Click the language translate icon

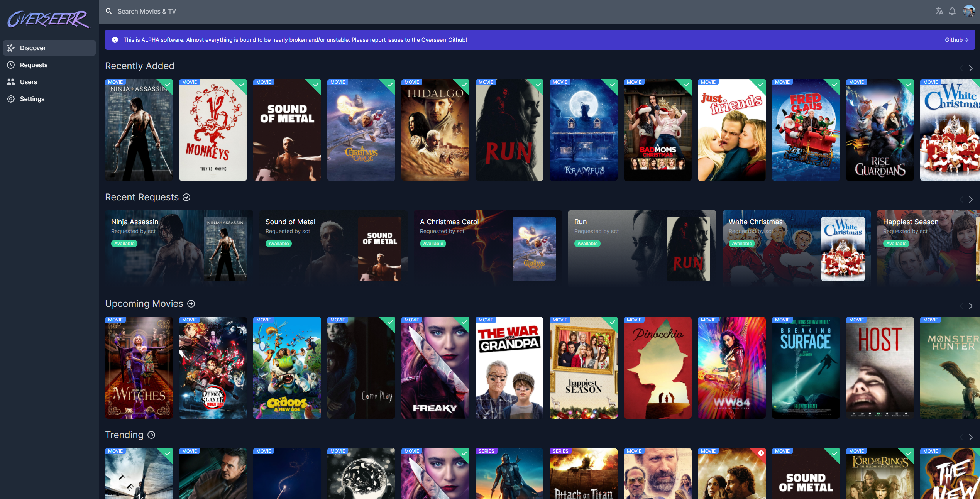click(939, 11)
